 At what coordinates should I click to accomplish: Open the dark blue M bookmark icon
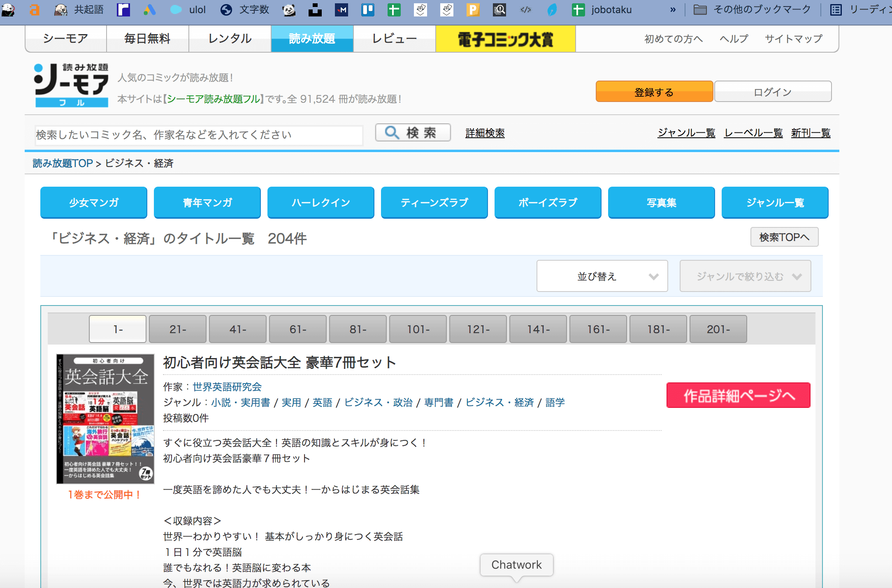point(341,9)
